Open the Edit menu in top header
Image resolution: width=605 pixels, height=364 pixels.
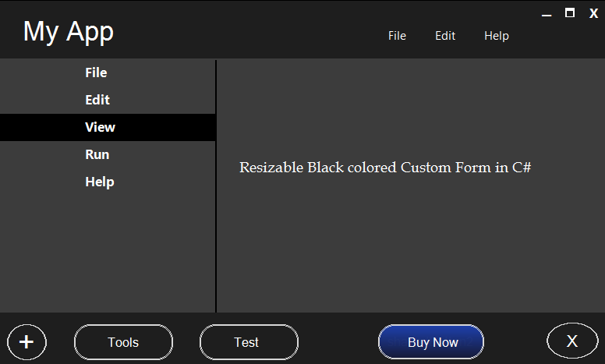pos(445,36)
